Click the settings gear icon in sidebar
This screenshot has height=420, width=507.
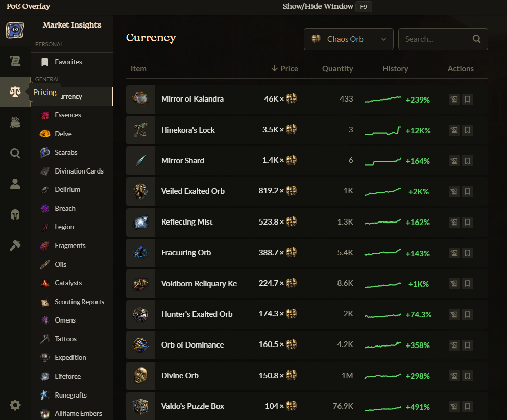point(15,405)
